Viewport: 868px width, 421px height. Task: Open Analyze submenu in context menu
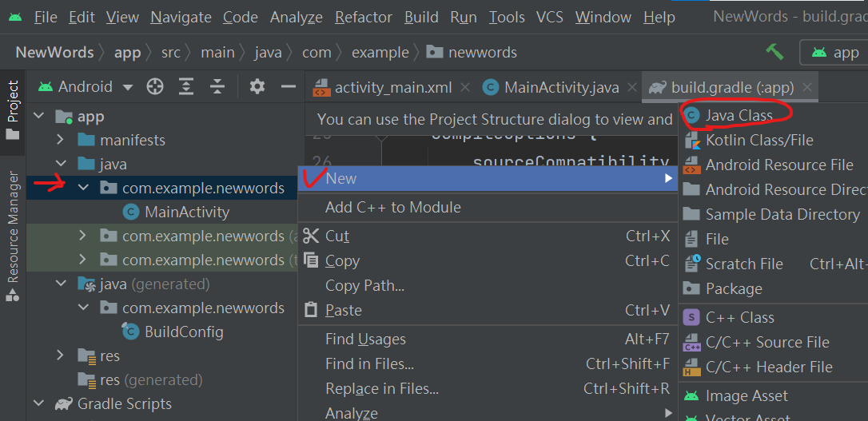[x=488, y=413]
